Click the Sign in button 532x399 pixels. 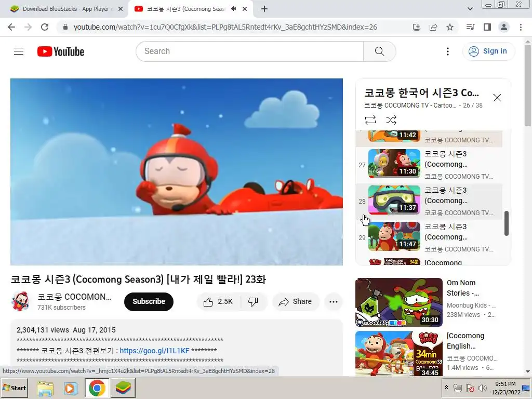(488, 51)
